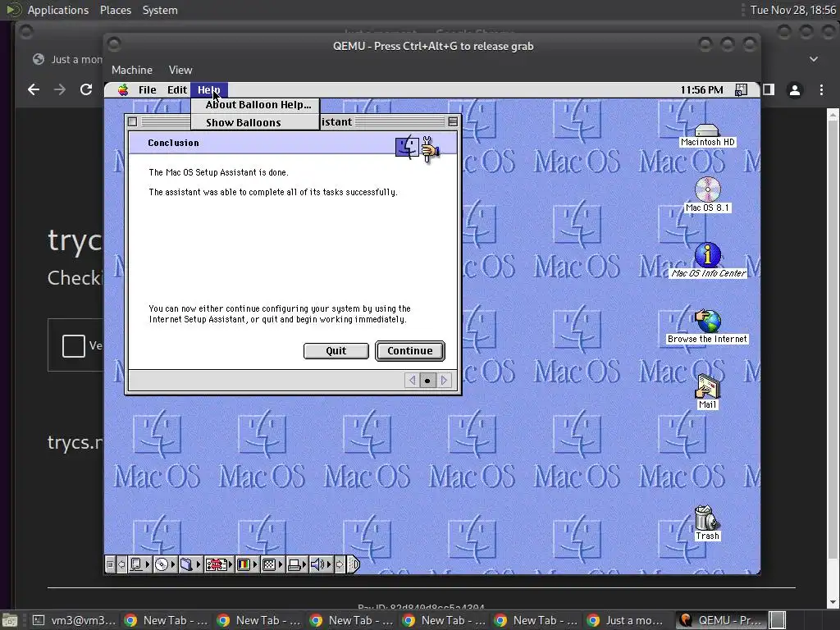Select the Mail desktop icon
The image size is (840, 630).
707,392
